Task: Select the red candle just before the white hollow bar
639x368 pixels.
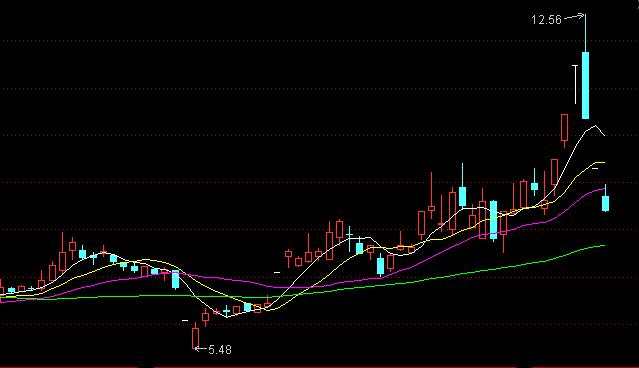Action: click(x=564, y=130)
